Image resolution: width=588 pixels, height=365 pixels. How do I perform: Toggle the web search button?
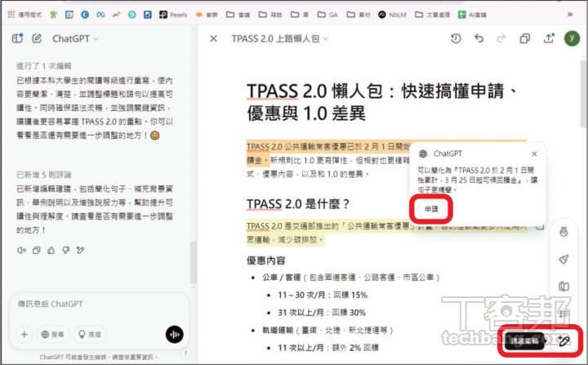[x=53, y=334]
